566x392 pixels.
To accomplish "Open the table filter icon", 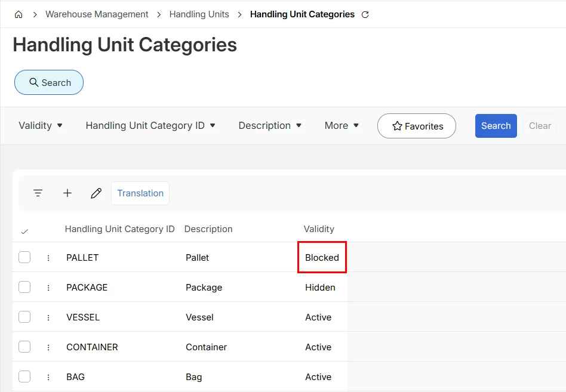I will click(38, 193).
